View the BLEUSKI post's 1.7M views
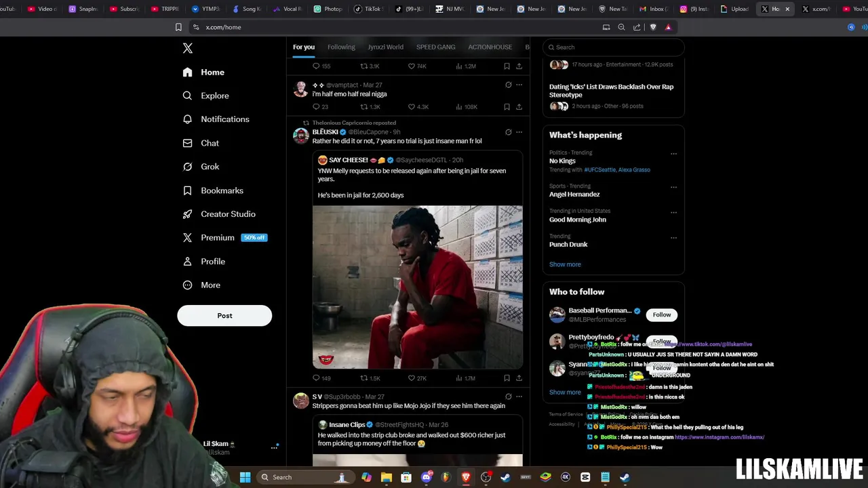868x488 pixels. (x=466, y=378)
